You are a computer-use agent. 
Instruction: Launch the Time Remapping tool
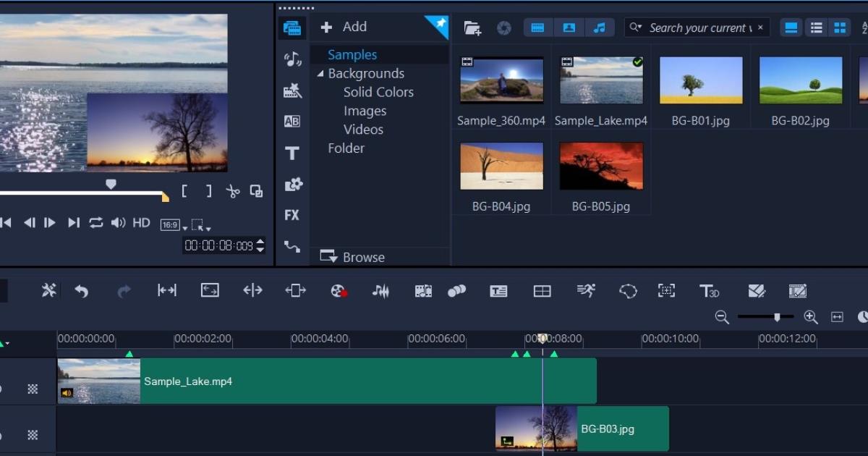click(584, 291)
